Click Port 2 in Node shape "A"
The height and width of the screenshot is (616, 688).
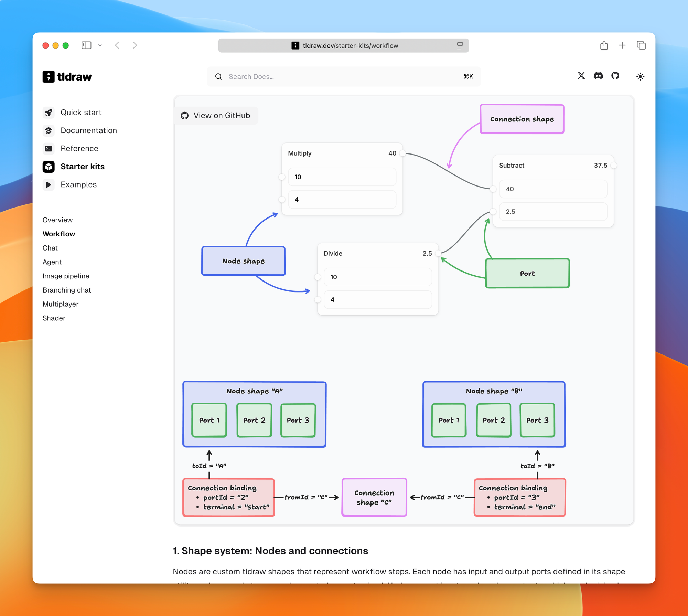[254, 420]
